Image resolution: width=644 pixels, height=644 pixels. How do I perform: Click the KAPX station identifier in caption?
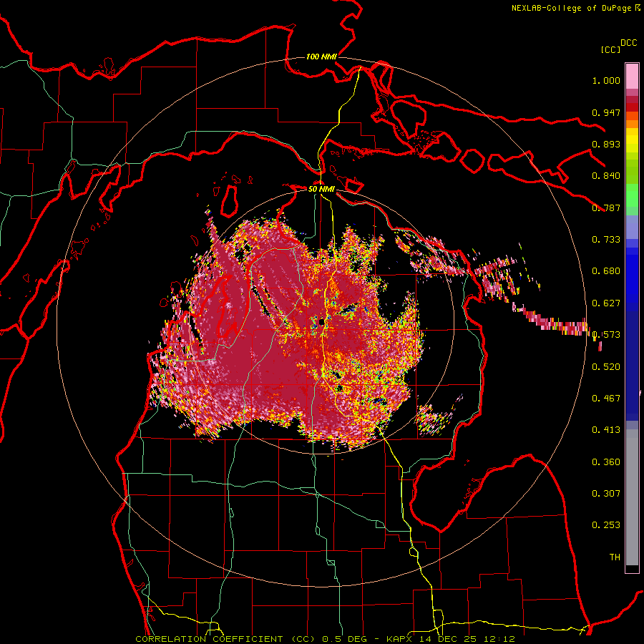[399, 639]
